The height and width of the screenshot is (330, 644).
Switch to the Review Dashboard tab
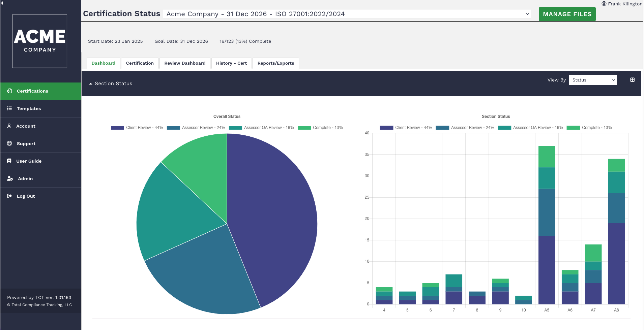point(185,63)
